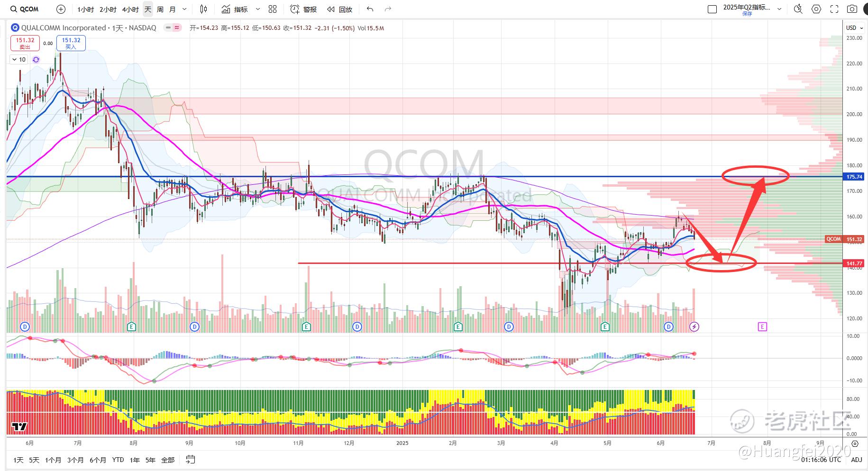Select 1小时 interval
This screenshot has height=471, width=868.
click(86, 9)
